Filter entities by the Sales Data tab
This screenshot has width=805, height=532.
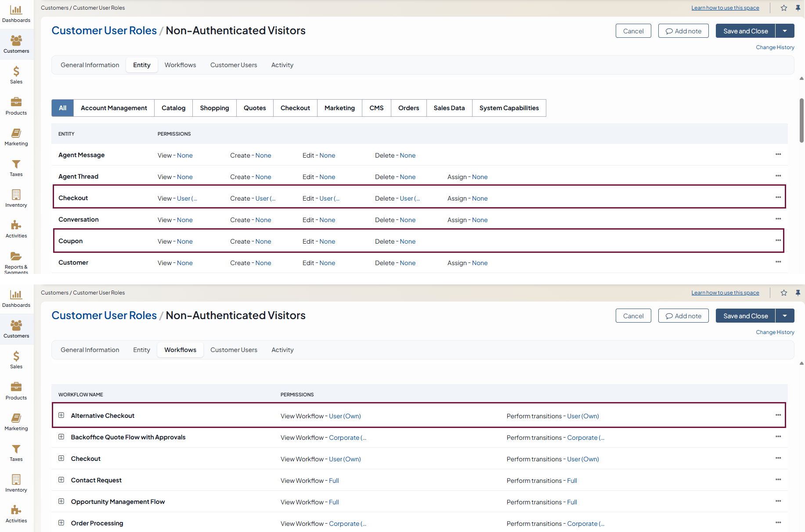pos(449,108)
